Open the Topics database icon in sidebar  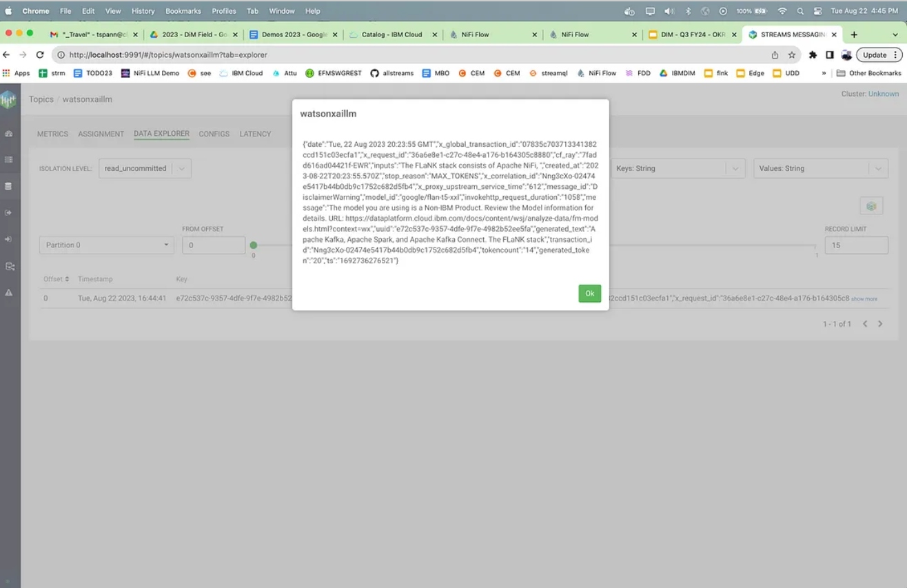[9, 186]
